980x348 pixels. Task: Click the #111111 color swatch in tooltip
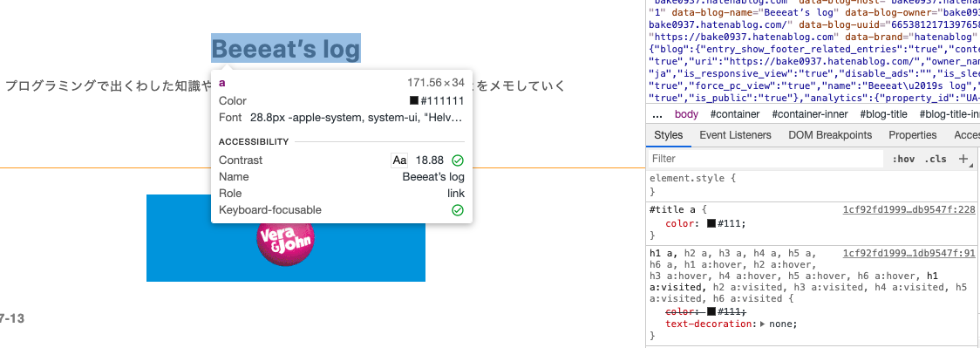point(414,101)
